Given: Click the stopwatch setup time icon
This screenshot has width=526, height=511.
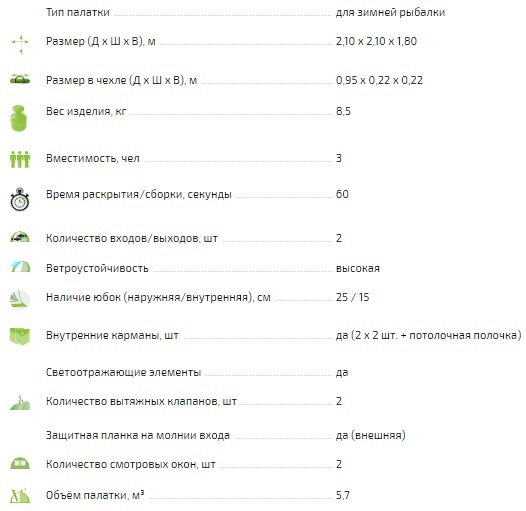Looking at the screenshot, I should (x=20, y=199).
